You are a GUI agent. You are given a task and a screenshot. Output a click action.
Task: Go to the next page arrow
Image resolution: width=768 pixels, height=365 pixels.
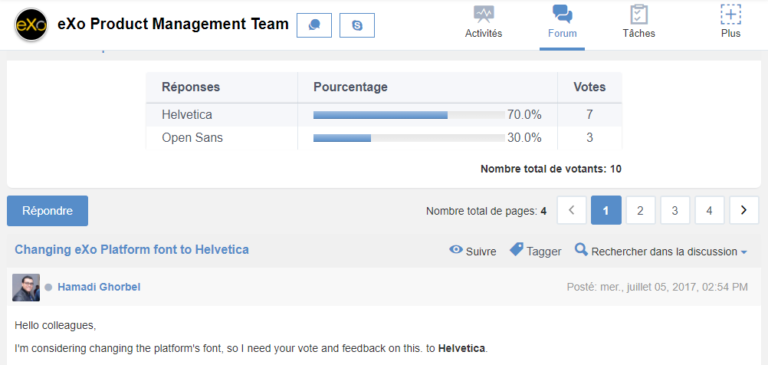[x=744, y=210]
